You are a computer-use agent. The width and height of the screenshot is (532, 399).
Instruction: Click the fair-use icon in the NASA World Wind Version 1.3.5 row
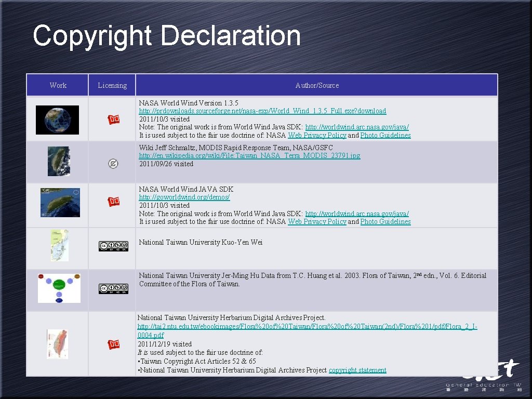(114, 119)
